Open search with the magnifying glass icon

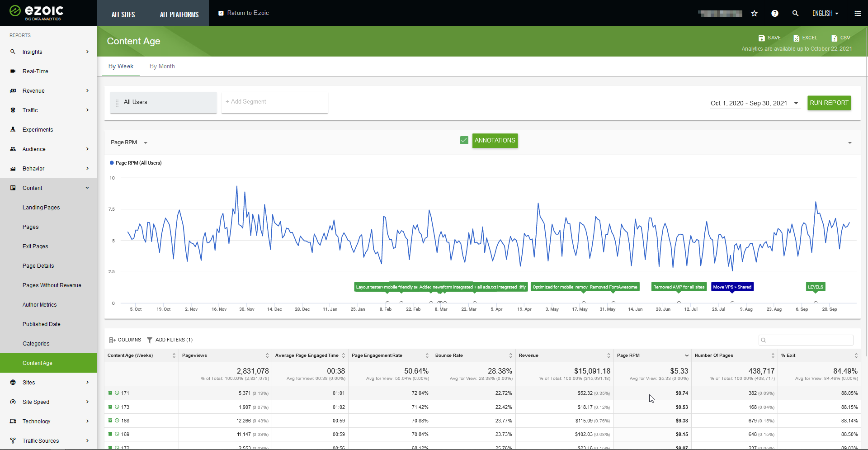click(795, 13)
